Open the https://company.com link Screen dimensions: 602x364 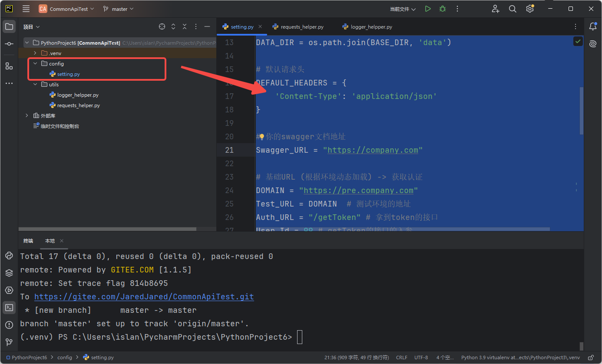pyautogui.click(x=373, y=150)
